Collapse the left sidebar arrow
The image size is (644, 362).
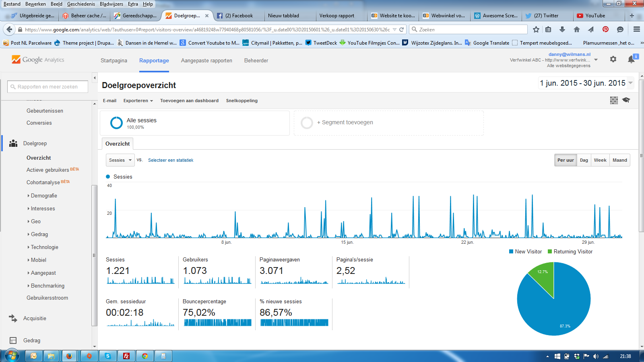tap(95, 78)
